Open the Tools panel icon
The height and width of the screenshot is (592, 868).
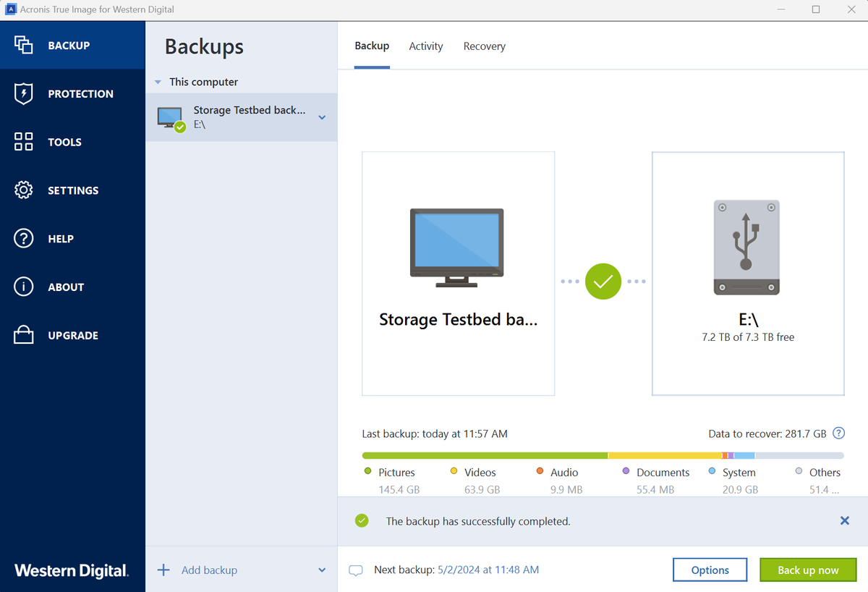(x=23, y=142)
